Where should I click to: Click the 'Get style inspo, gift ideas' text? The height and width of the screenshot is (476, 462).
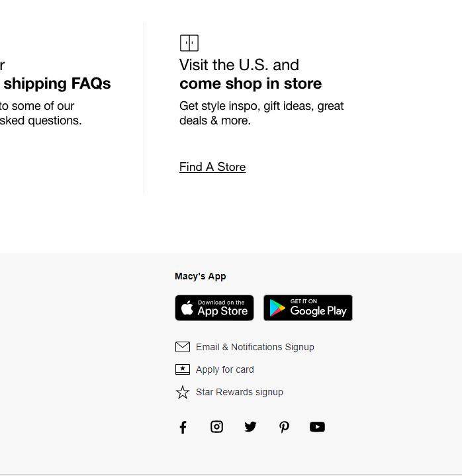click(261, 106)
